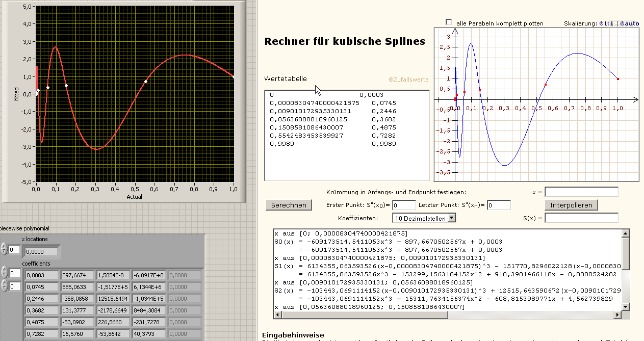Viewport: 644px width, 341px height.
Task: Click the Zufallswerte link
Action: click(408, 80)
